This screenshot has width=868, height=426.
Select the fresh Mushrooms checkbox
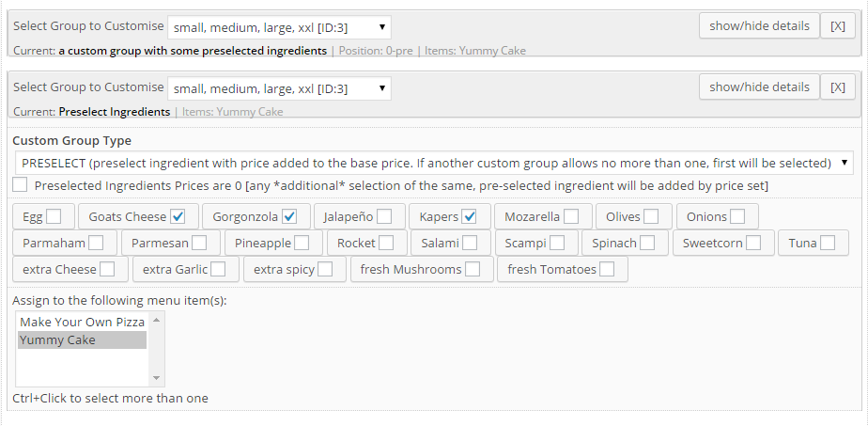473,269
